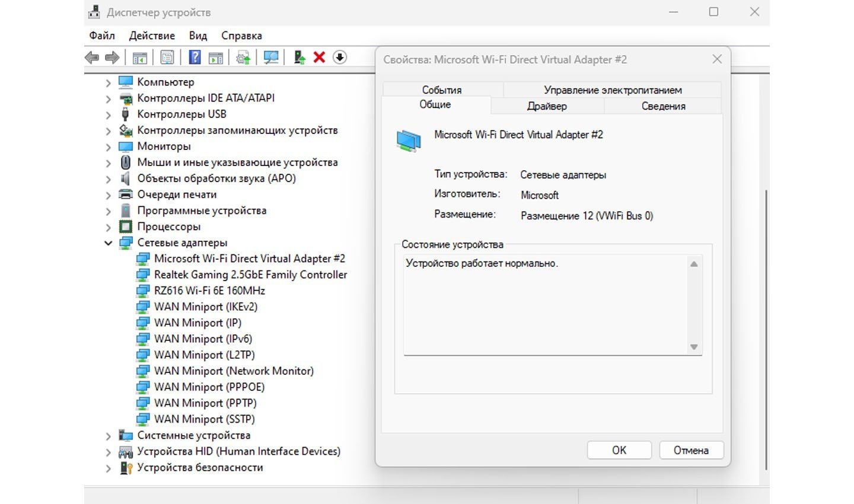This screenshot has width=854, height=504.
Task: Close the adapter properties dialog
Action: click(x=717, y=59)
